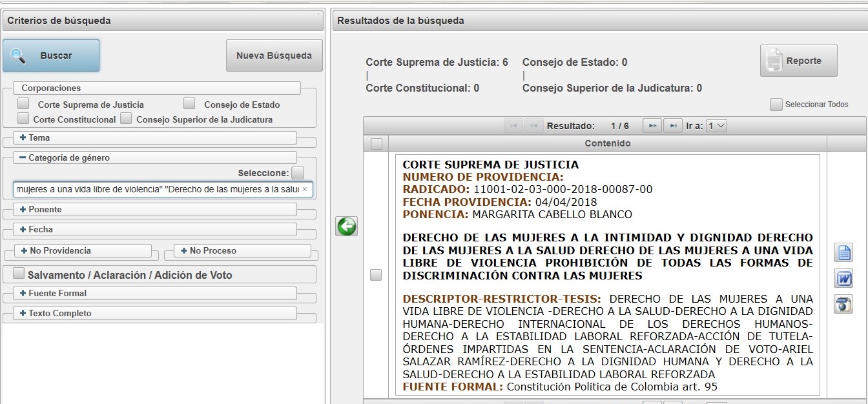The width and height of the screenshot is (868, 404).
Task: Click the HTML web view icon
Action: click(843, 304)
